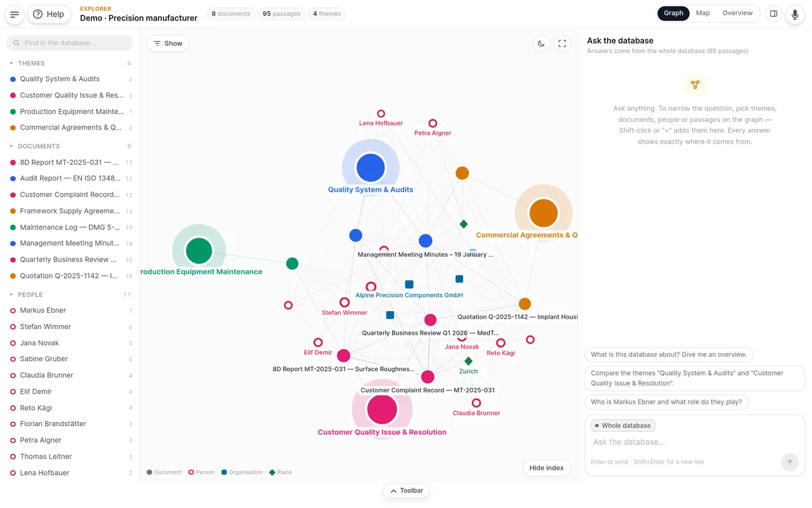Image resolution: width=812 pixels, height=508 pixels.
Task: Activate the microphone voice input icon
Action: (x=795, y=14)
